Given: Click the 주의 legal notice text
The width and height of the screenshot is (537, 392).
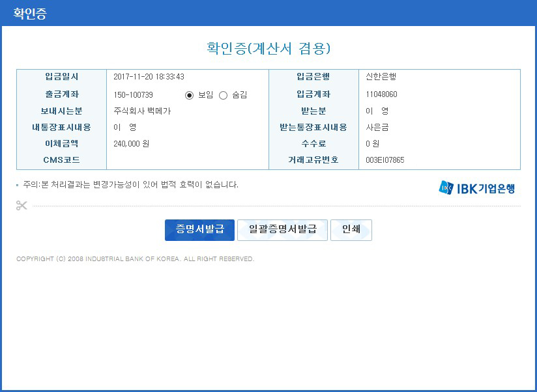Looking at the screenshot, I should click(x=130, y=184).
